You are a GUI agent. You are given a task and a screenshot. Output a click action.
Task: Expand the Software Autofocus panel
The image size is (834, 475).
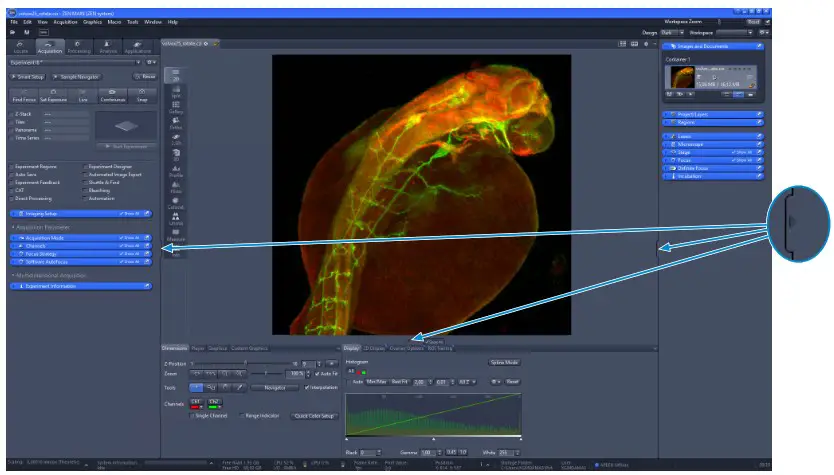pos(81,262)
